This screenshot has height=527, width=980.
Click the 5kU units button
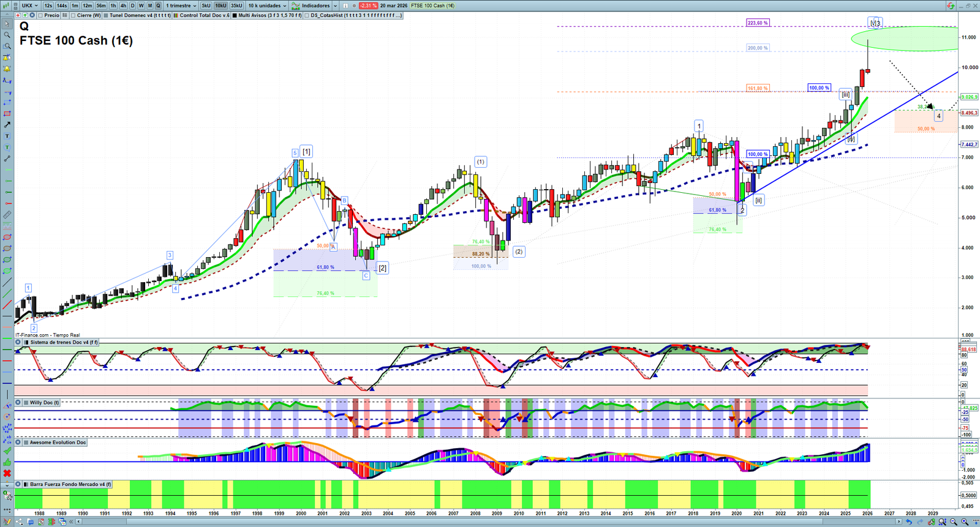(206, 6)
